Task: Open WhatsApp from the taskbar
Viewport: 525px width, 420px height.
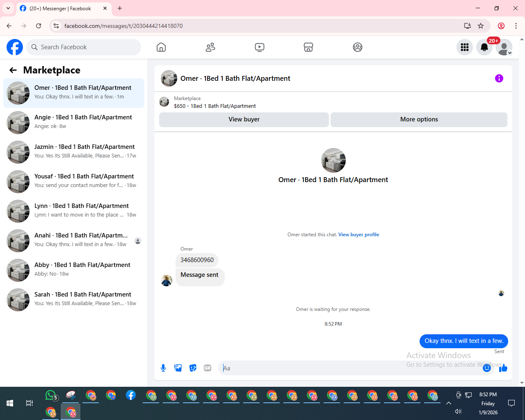Action: [x=51, y=395]
